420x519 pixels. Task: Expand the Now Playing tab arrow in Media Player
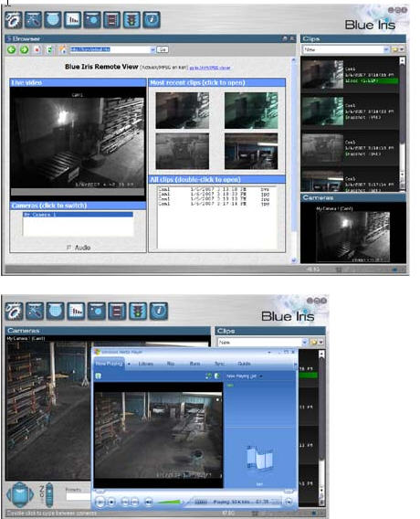coord(129,364)
